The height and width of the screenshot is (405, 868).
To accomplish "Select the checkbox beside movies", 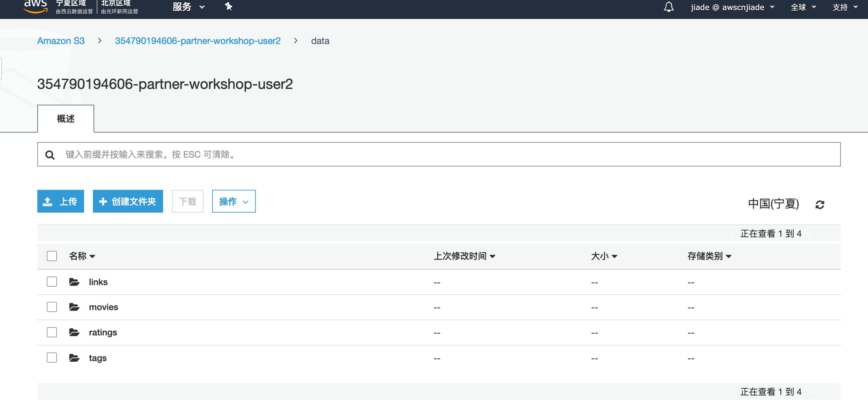I will 52,307.
